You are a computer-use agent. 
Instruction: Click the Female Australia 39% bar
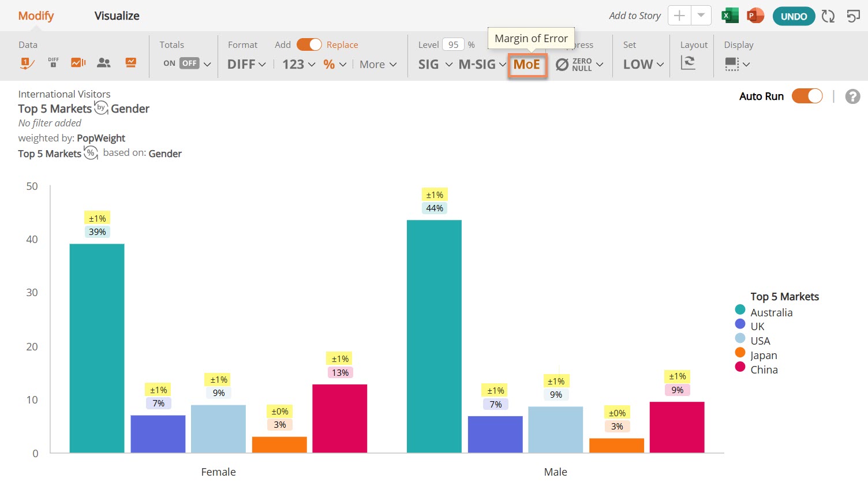click(97, 348)
